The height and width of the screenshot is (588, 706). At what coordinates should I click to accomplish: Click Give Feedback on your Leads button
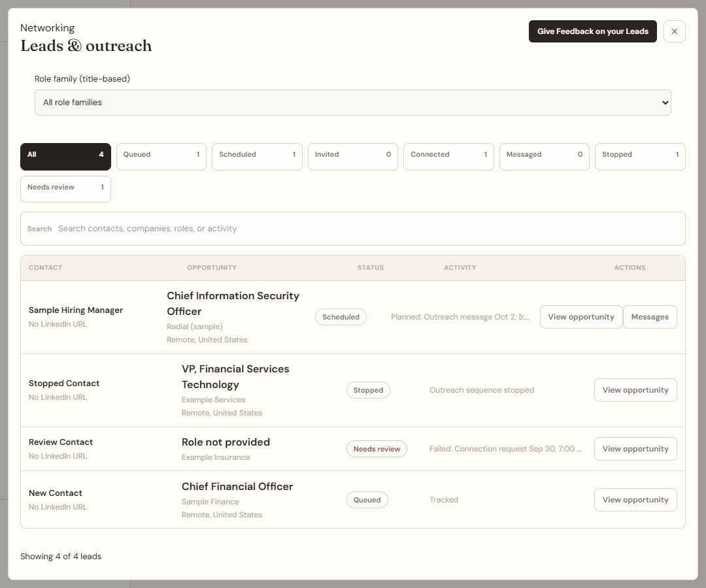592,31
